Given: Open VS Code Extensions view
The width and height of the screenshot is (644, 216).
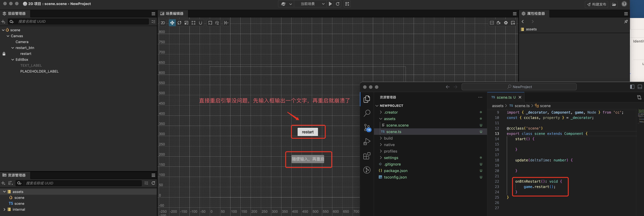Looking at the screenshot, I should click(x=367, y=156).
